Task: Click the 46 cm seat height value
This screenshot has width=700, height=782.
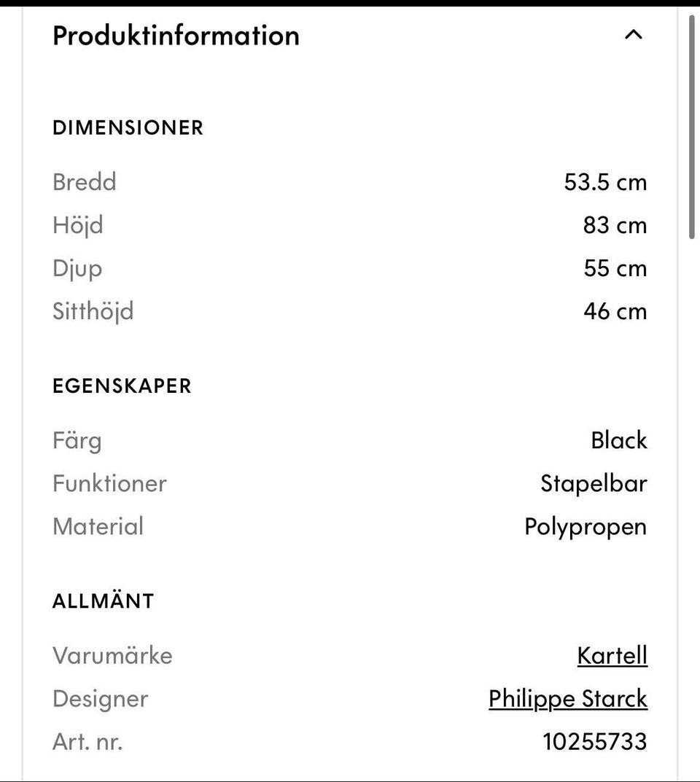Action: pos(615,311)
